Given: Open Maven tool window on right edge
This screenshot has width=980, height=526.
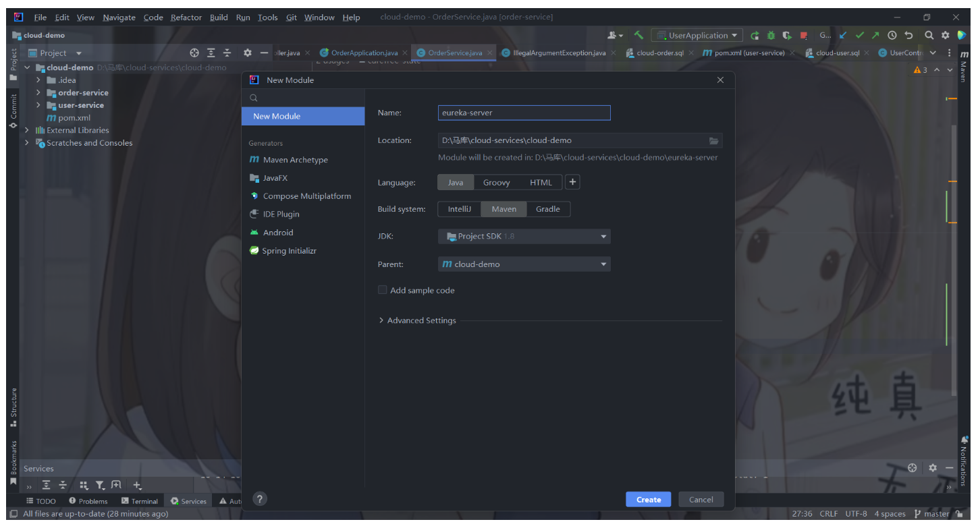Looking at the screenshot, I should (964, 66).
